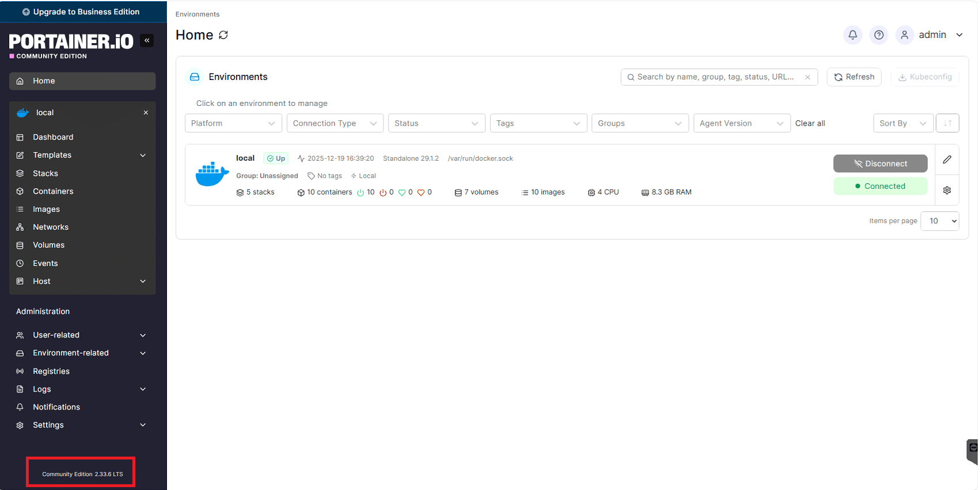
Task: Focus the environment search input field
Action: pos(715,77)
